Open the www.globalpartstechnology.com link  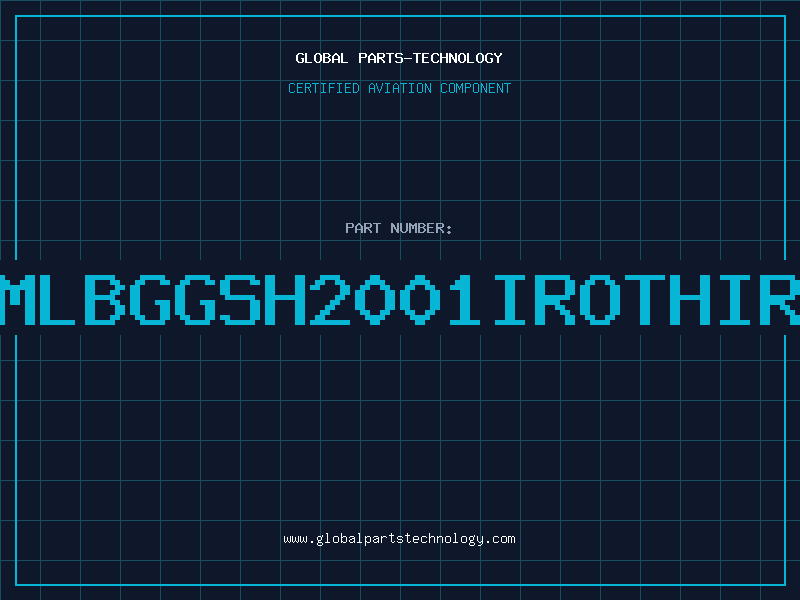(x=399, y=539)
